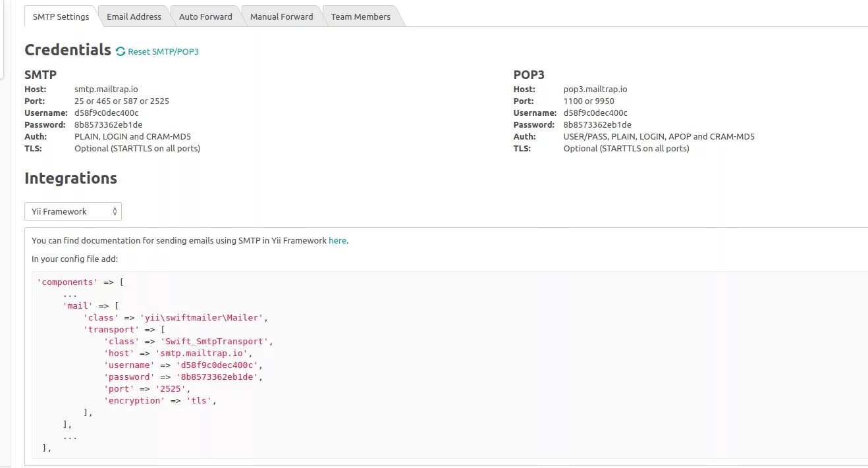This screenshot has width=868, height=468.
Task: Click the reset refresh icon beside Credentials
Action: [121, 51]
